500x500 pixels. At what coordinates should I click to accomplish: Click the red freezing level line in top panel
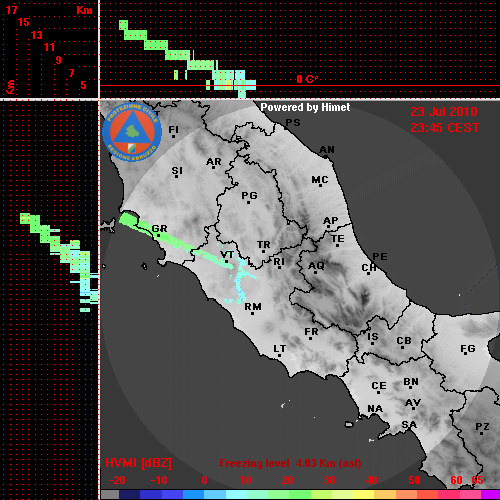pos(299,86)
